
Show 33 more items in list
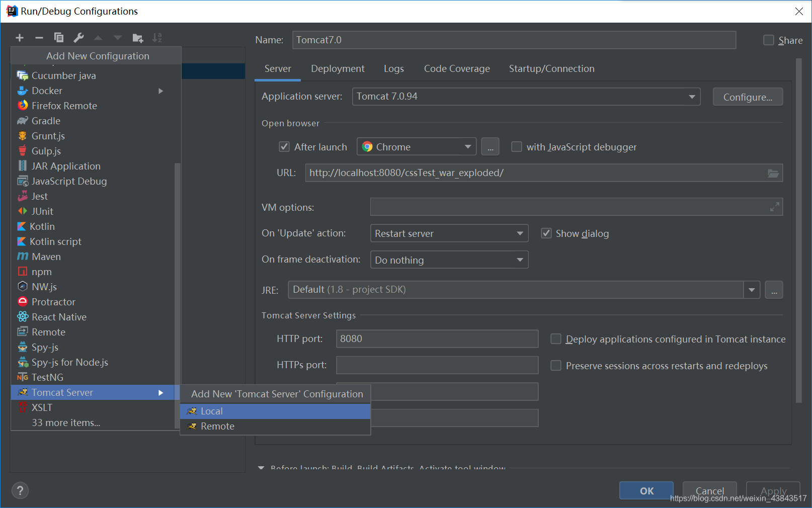(x=66, y=422)
